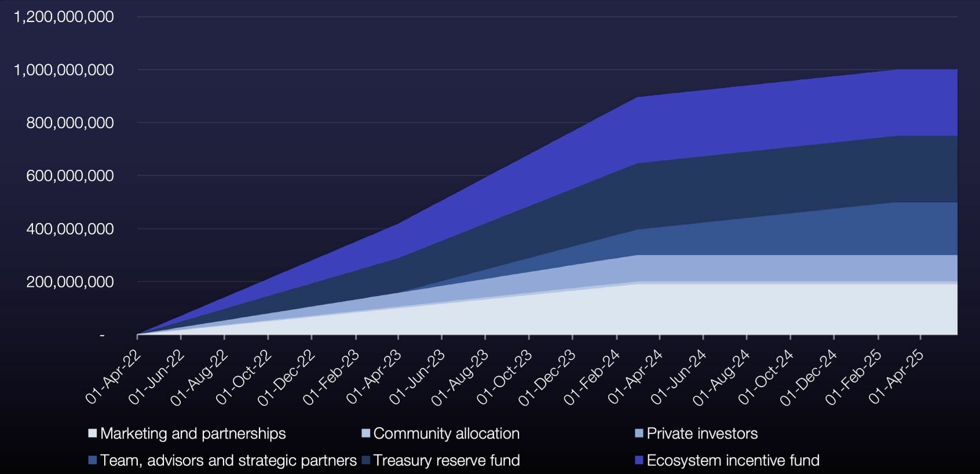Click the 01-Apr-22 x-axis date label

point(114,377)
